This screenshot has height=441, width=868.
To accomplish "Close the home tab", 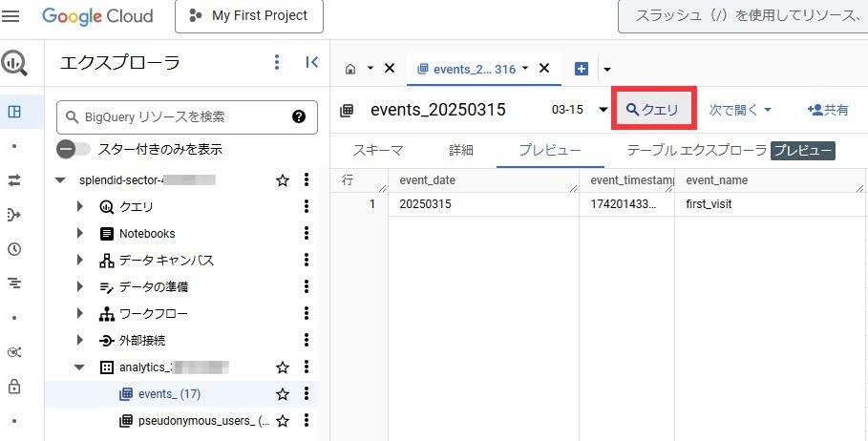I will point(390,68).
